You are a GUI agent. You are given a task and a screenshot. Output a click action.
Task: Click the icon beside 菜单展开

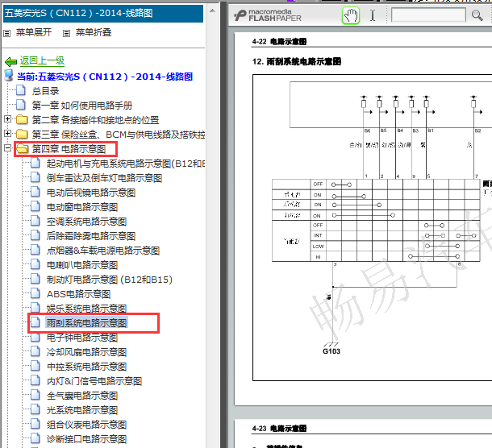tap(7, 33)
